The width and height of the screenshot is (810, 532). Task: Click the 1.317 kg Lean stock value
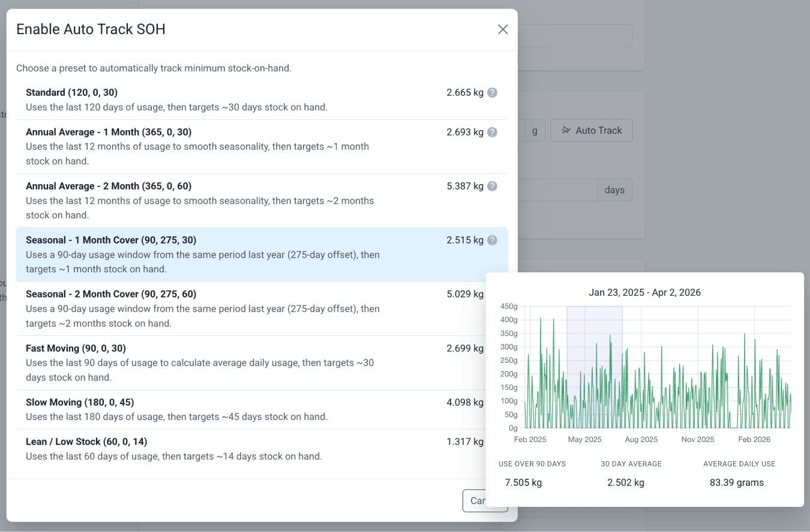click(x=465, y=441)
